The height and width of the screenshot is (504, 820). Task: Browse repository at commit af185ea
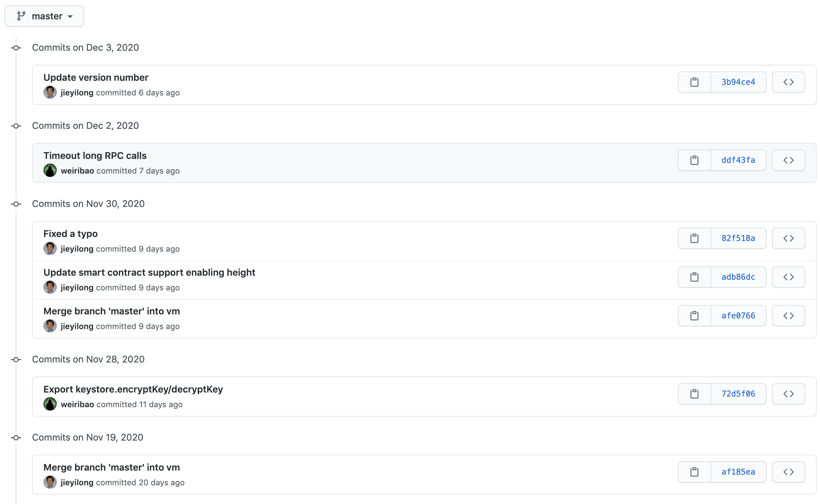[x=788, y=472]
